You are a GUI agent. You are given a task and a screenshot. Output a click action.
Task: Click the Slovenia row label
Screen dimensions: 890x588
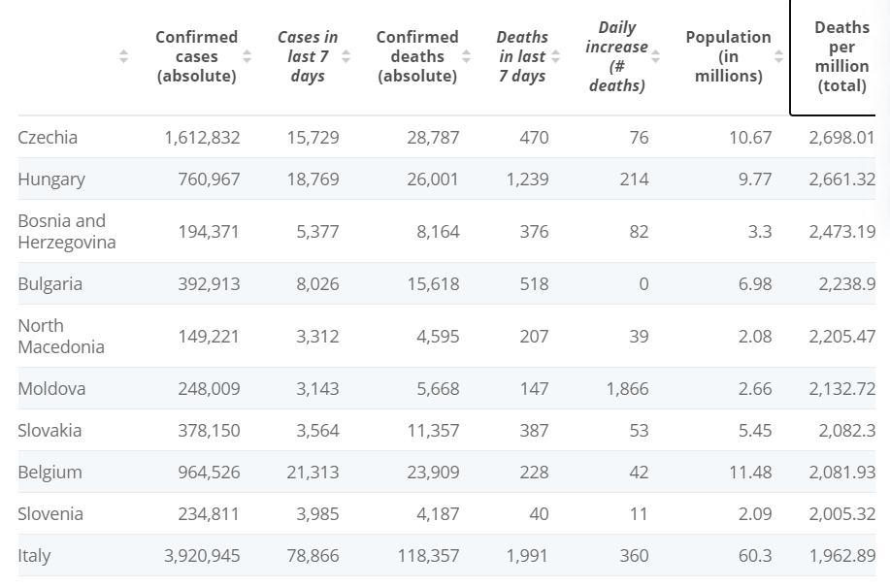[50, 513]
